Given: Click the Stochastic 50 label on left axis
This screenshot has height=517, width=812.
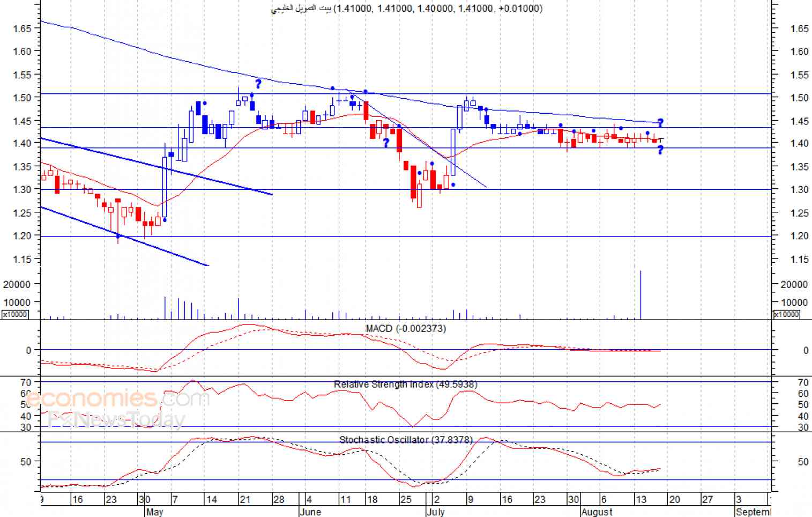Looking at the screenshot, I should pyautogui.click(x=26, y=461).
